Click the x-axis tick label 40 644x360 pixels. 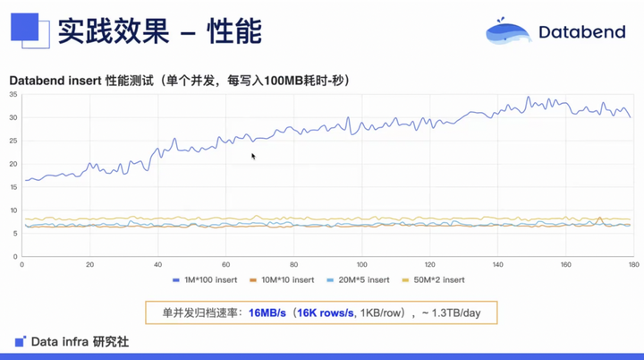(x=157, y=264)
